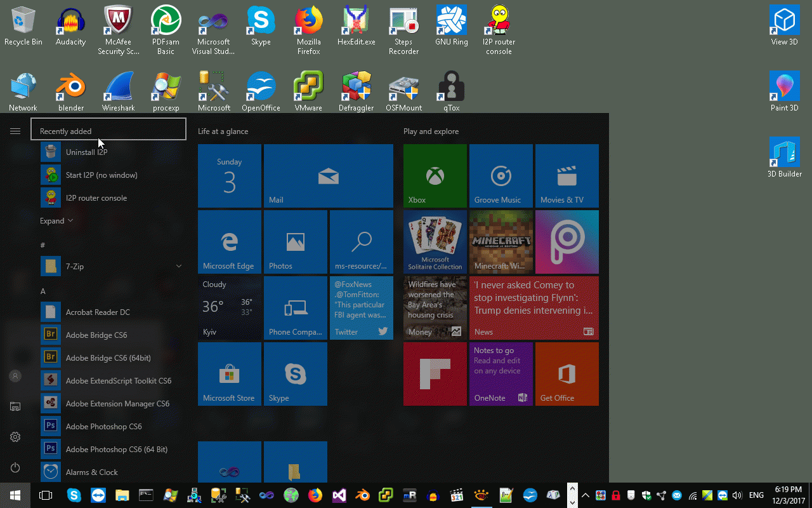Click the blender desktop shortcut
The image size is (812, 508).
click(70, 91)
